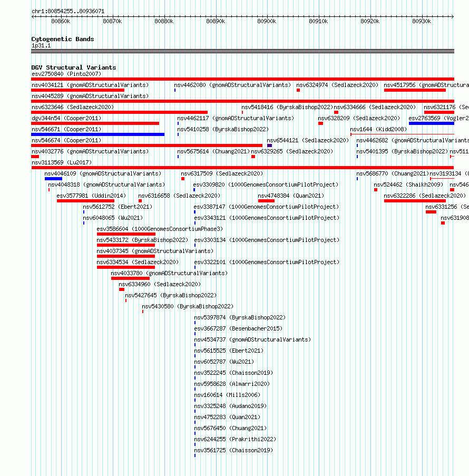Click nsv5401395 (ByrskaBishop2022) label
469x476 pixels.
pos(402,151)
